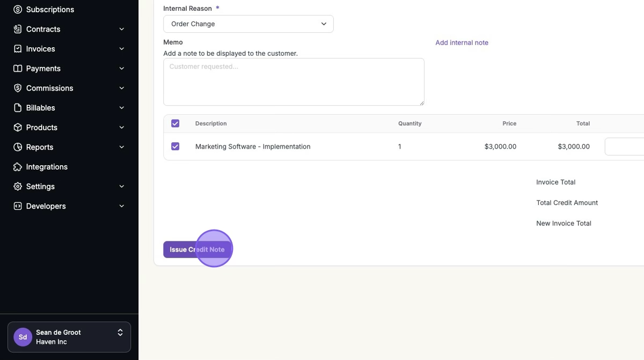Click the credit amount field for Marketing Software
644x360 pixels.
point(625,146)
